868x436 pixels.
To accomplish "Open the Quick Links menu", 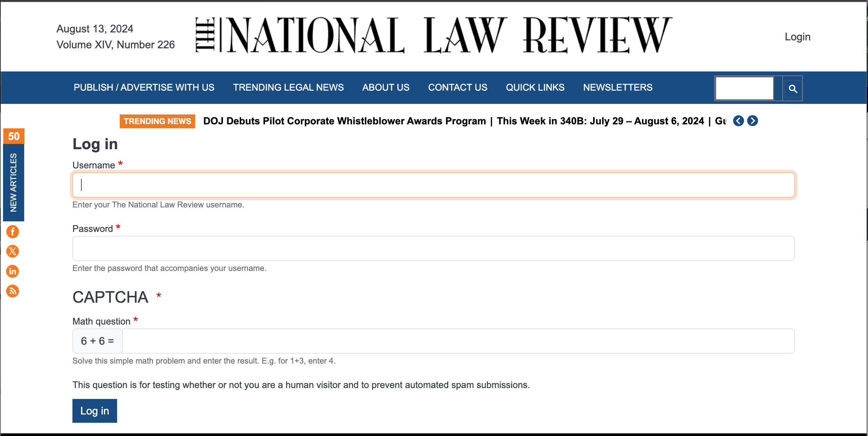I will [535, 88].
